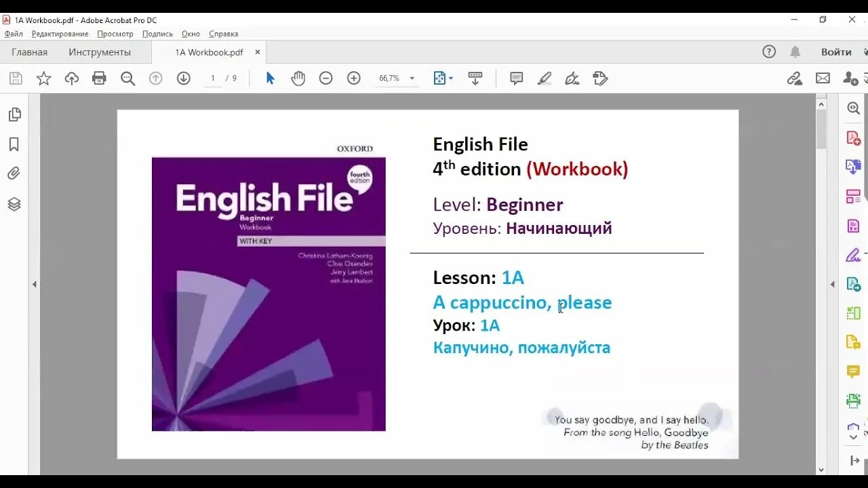868x488 pixels.
Task: Open the Fill & Sign tool in right pane
Action: [x=854, y=256]
